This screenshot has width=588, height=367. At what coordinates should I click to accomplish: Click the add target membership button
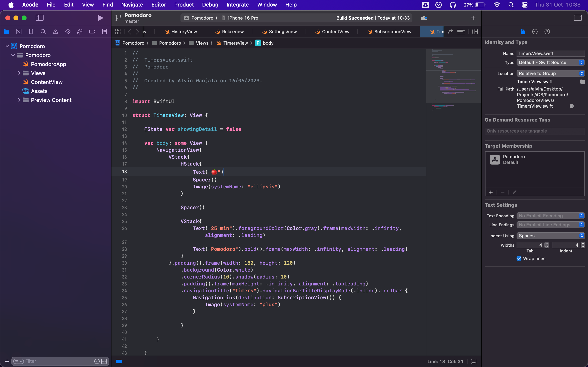[491, 192]
